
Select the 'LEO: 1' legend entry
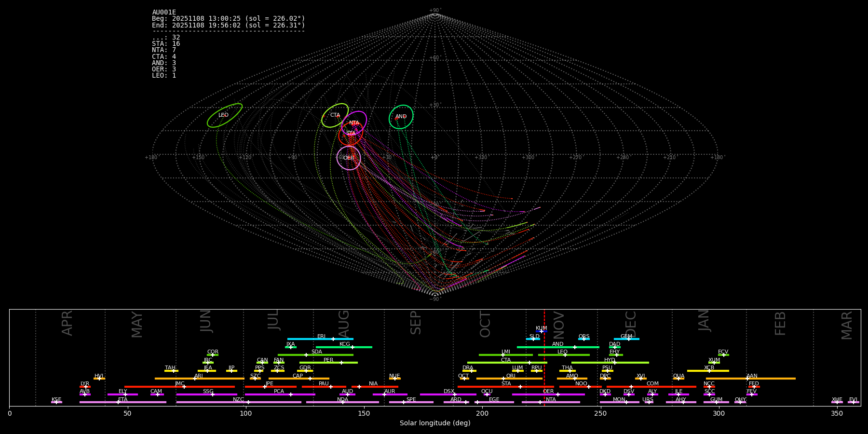pos(164,76)
